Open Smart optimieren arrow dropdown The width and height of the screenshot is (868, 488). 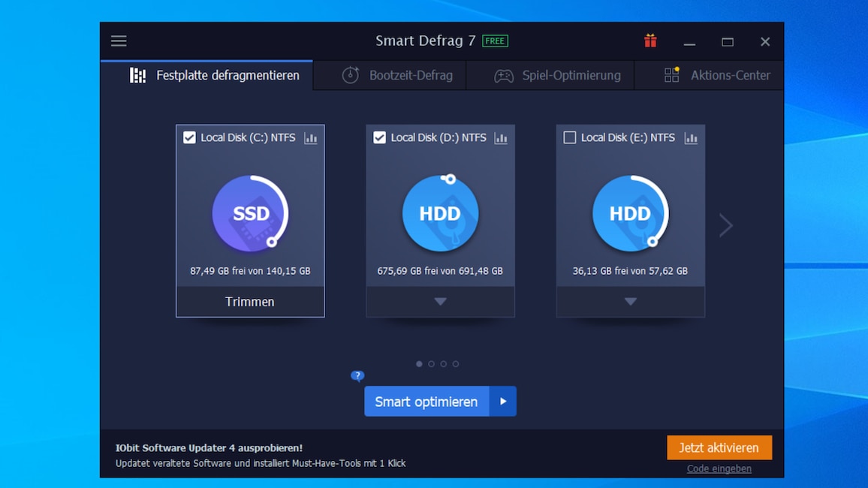point(502,401)
